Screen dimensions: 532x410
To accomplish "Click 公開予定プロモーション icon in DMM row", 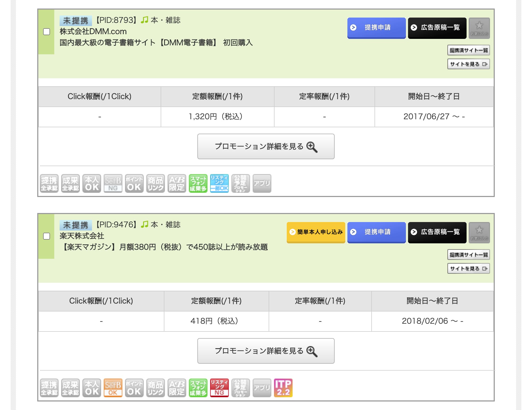I will click(x=241, y=183).
